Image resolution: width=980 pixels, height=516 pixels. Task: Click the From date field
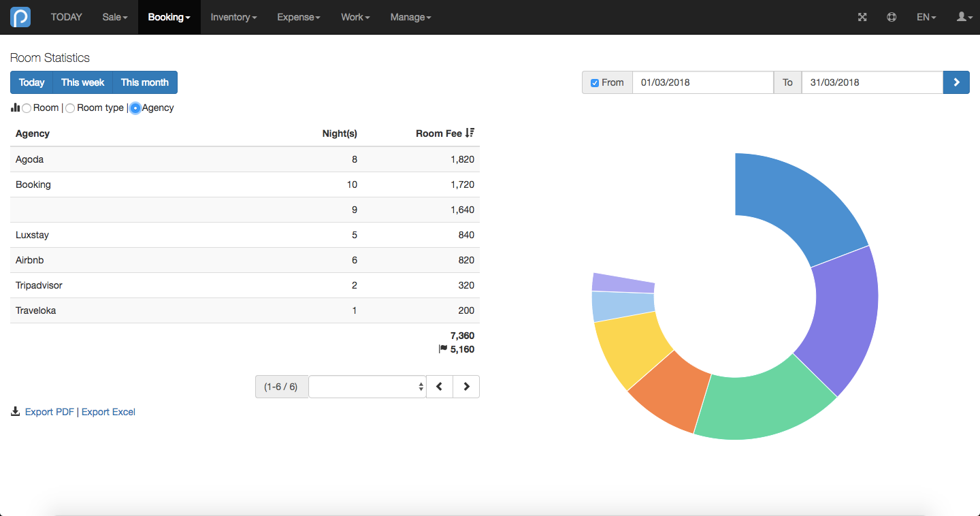click(x=703, y=82)
